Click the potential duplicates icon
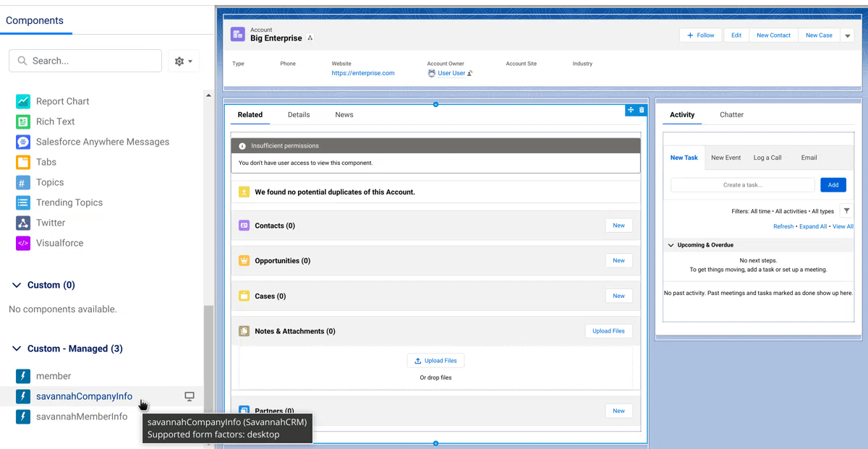This screenshot has height=449, width=868. [x=244, y=192]
